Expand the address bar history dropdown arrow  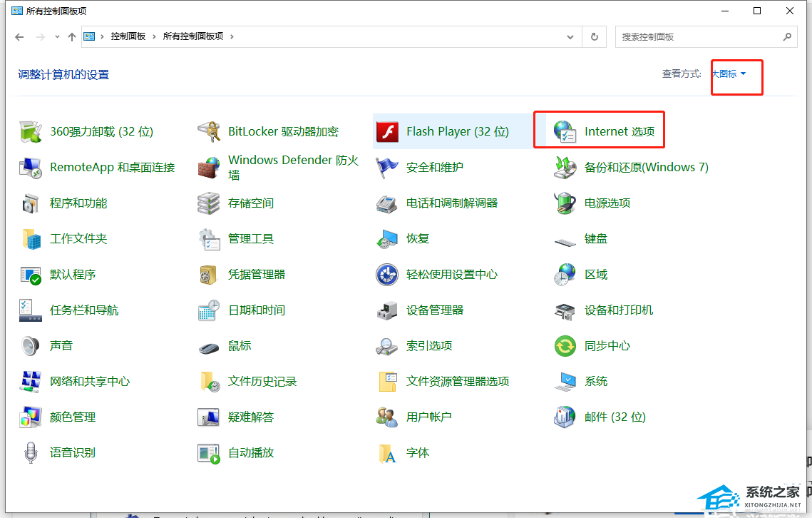pos(571,36)
